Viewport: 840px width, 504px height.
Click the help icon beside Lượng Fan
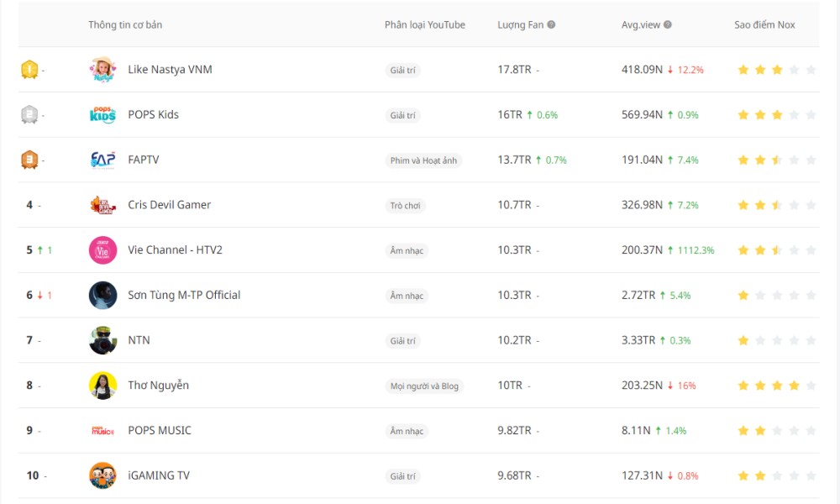tap(551, 25)
